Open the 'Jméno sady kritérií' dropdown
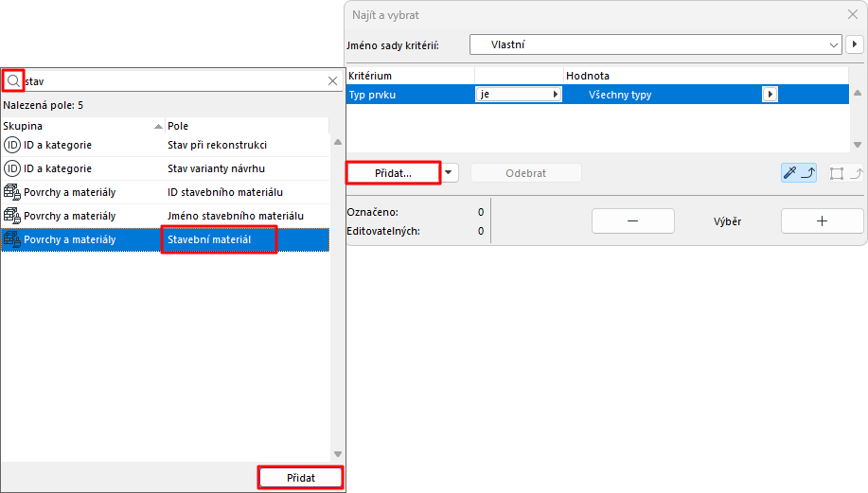Screen dimensions: 868x493 tap(656, 44)
